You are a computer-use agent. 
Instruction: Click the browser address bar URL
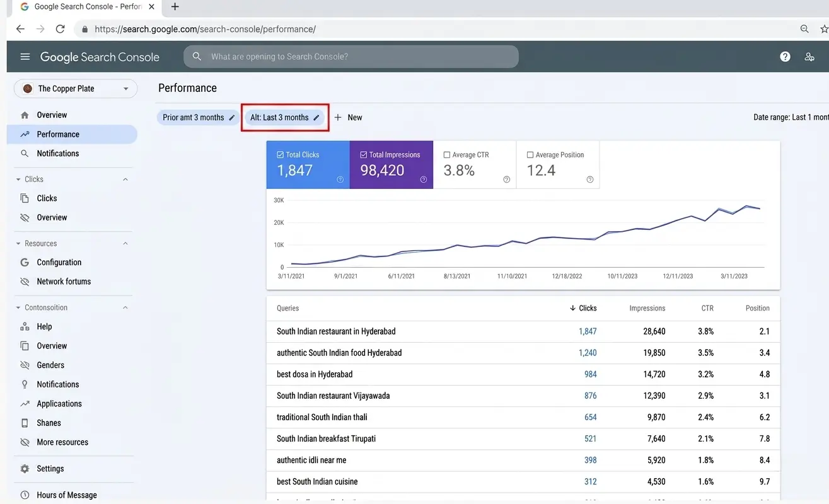tap(205, 29)
